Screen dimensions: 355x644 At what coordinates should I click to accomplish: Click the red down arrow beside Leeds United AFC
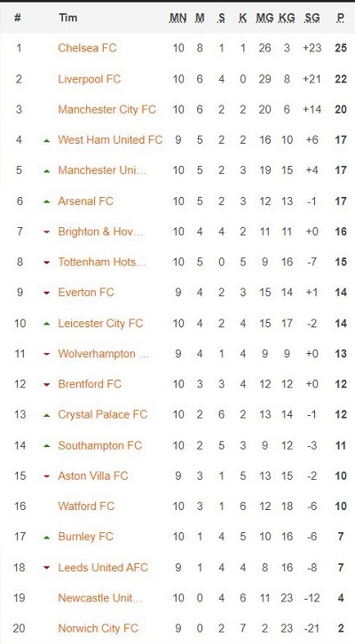(x=46, y=568)
